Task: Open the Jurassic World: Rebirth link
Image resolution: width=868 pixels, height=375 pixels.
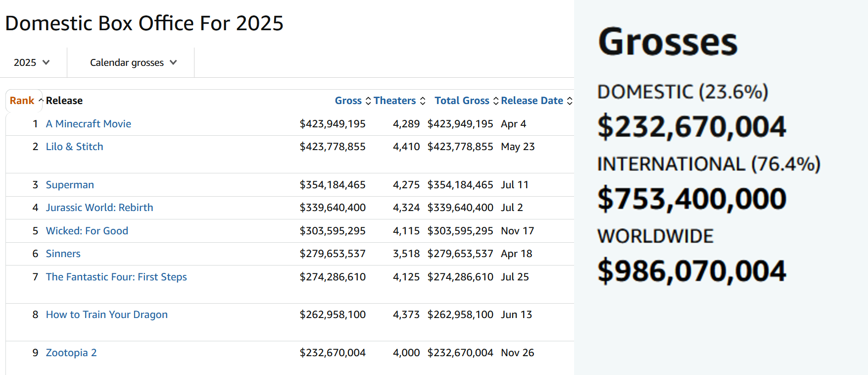Action: click(99, 208)
